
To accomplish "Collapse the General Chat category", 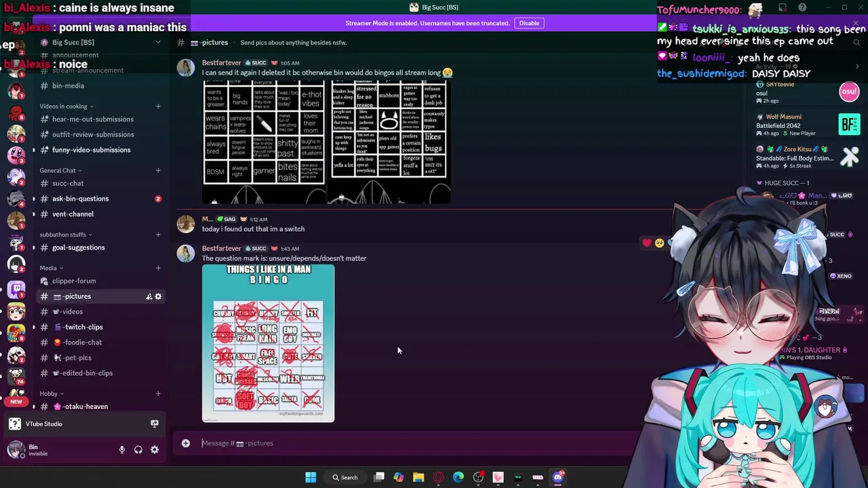I will (60, 171).
